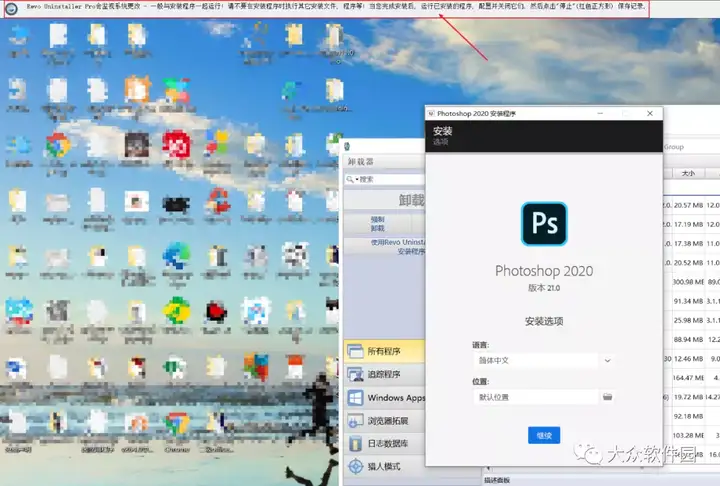Select the row with 25.98 MB
The height and width of the screenshot is (486, 720).
pos(691,320)
